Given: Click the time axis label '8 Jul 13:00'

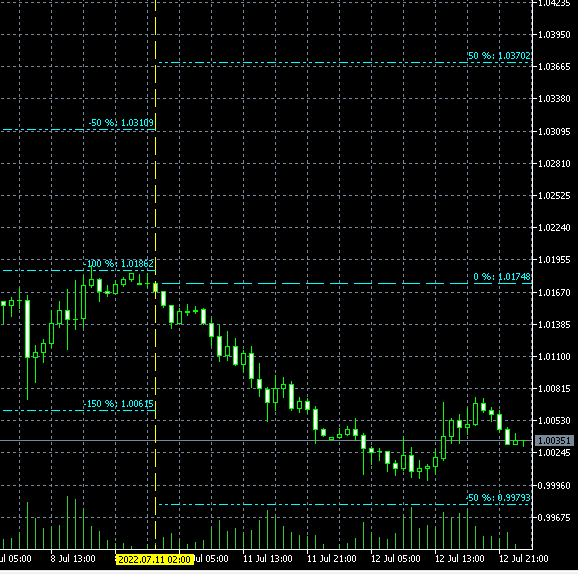Looking at the screenshot, I should (73, 559).
